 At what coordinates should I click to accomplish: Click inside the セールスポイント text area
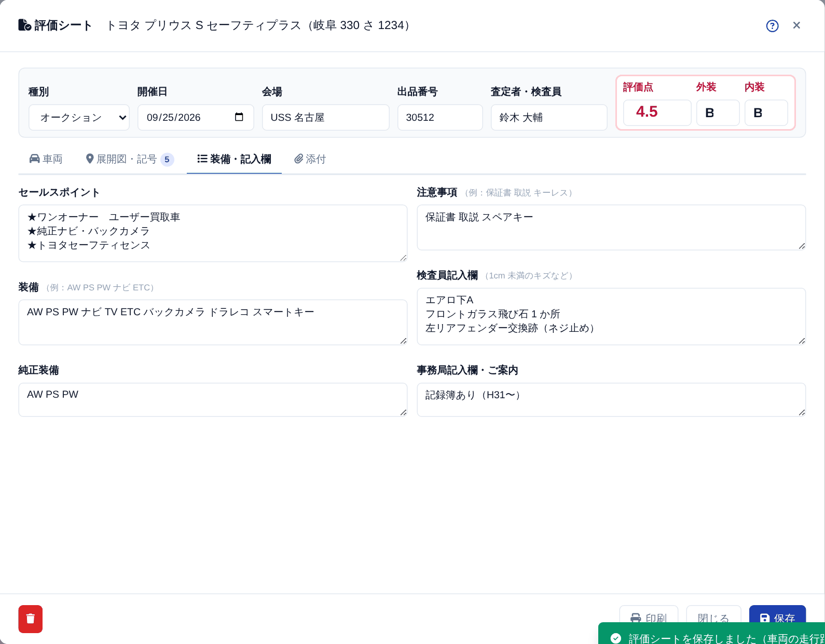(213, 233)
